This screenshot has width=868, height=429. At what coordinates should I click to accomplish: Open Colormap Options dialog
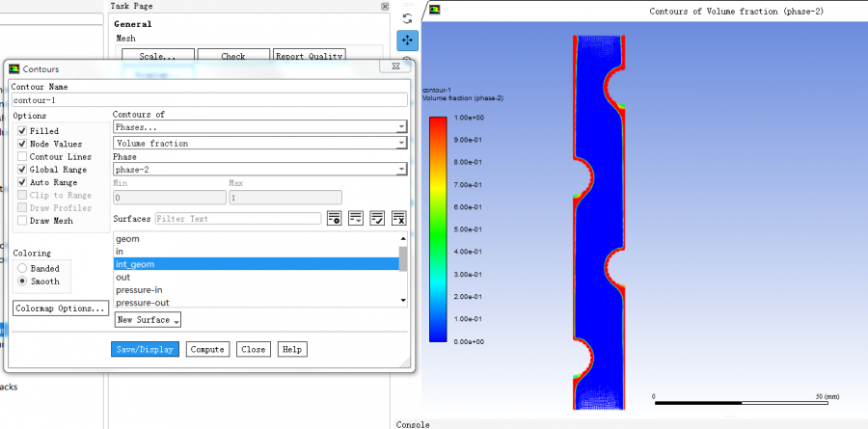click(x=60, y=308)
